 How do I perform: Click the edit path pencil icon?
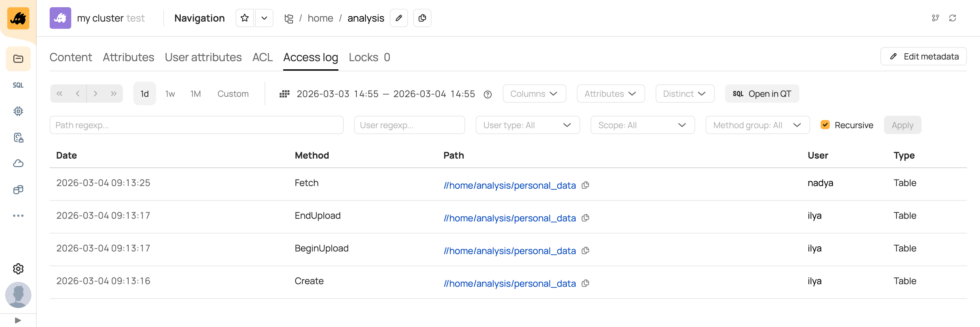[x=399, y=18]
